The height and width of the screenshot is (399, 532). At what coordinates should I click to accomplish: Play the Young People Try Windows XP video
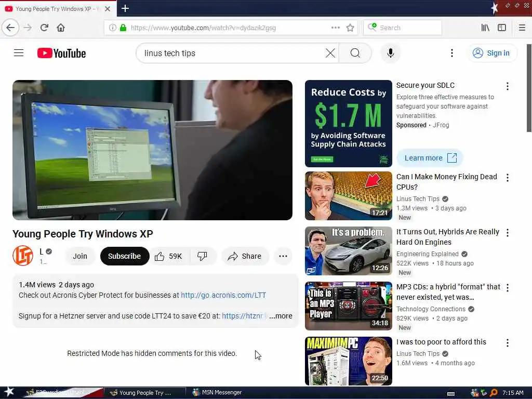152,150
